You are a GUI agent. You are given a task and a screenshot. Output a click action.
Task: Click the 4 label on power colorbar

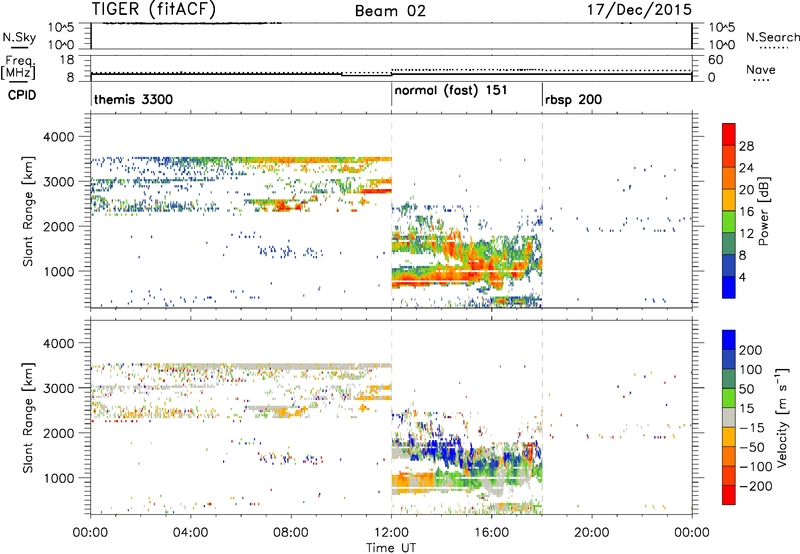[x=743, y=277]
